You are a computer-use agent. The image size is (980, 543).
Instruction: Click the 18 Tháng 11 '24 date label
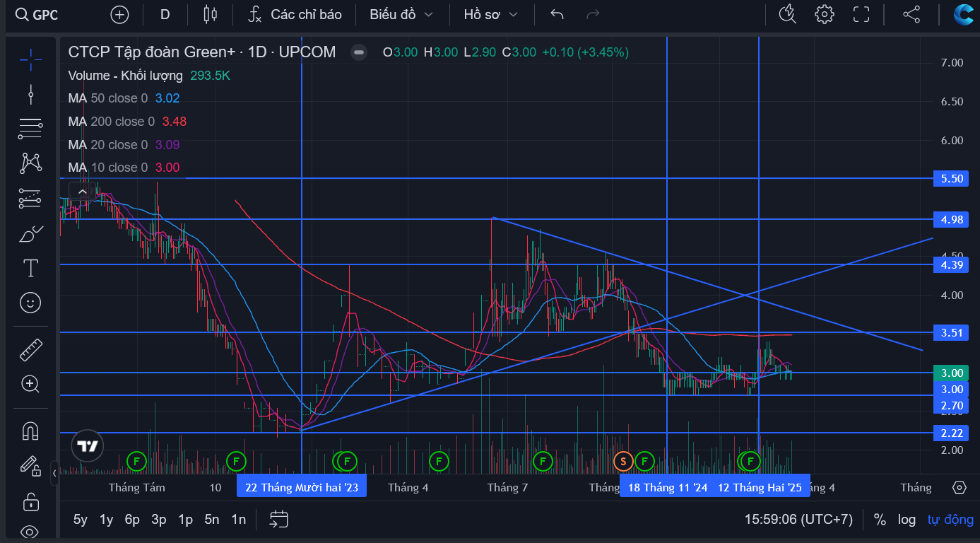pos(667,487)
